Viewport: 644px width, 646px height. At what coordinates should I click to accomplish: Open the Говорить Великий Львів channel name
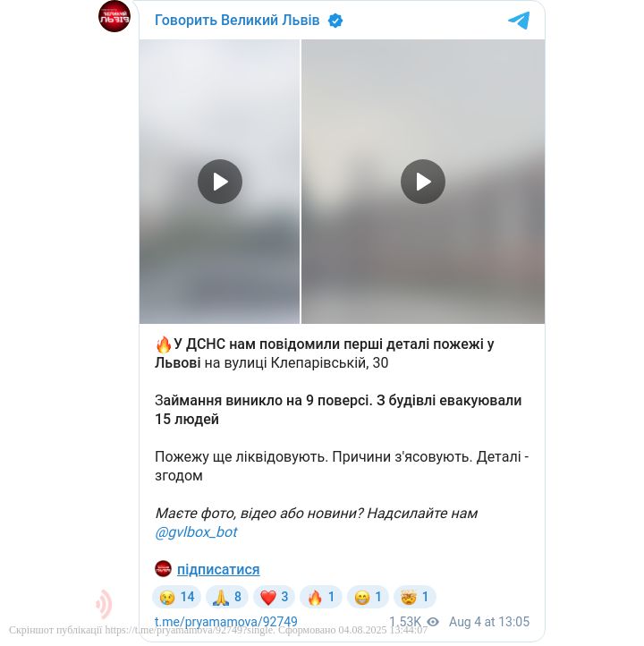pyautogui.click(x=237, y=21)
